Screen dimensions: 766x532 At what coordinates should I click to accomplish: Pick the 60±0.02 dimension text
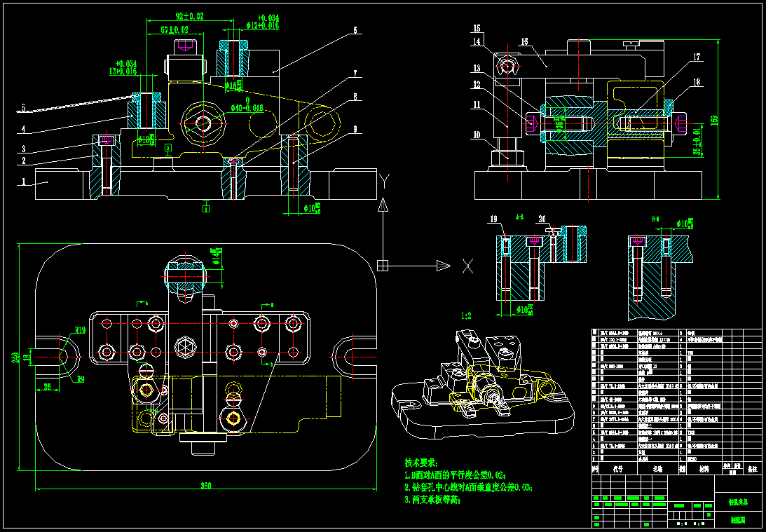175,30
